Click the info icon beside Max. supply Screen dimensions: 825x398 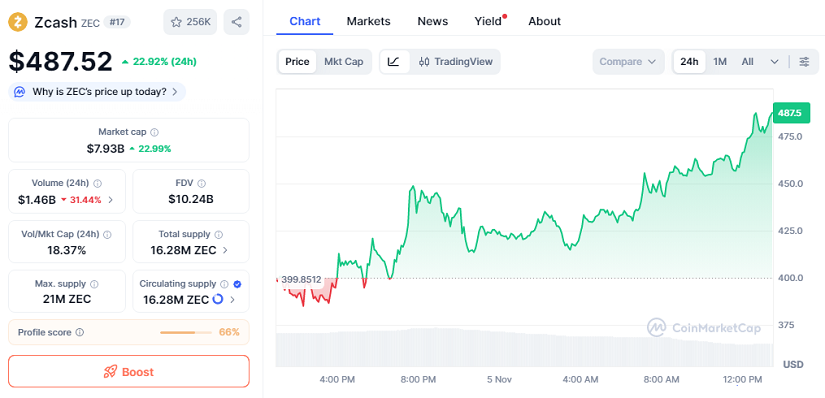(x=94, y=284)
